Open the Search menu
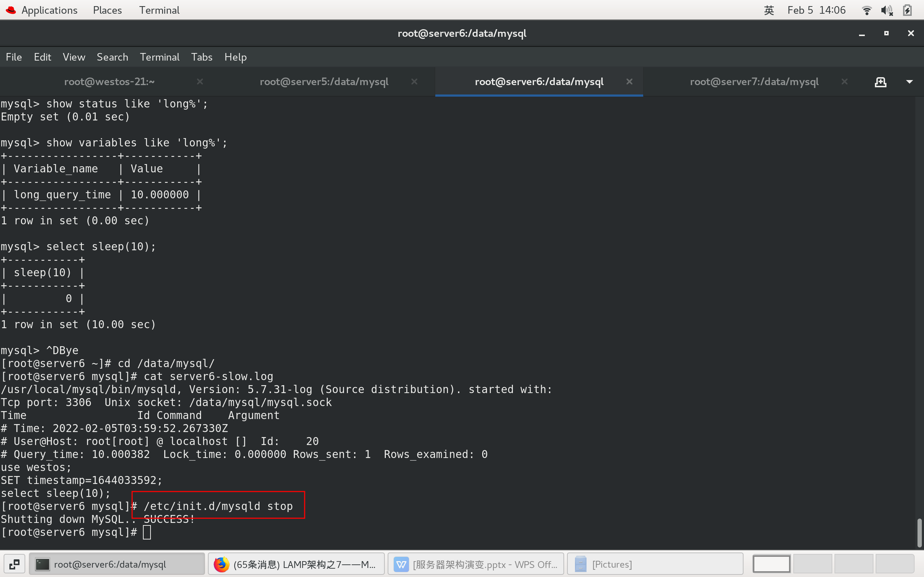The image size is (924, 577). tap(112, 57)
